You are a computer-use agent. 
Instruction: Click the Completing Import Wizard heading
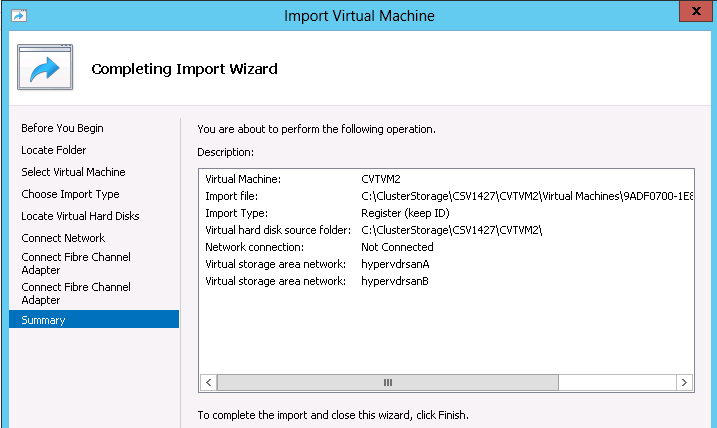tap(184, 69)
